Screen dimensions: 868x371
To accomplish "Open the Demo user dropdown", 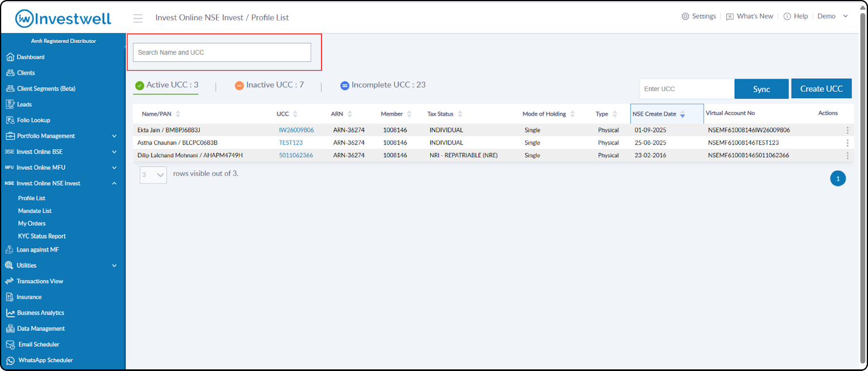I will tap(832, 16).
